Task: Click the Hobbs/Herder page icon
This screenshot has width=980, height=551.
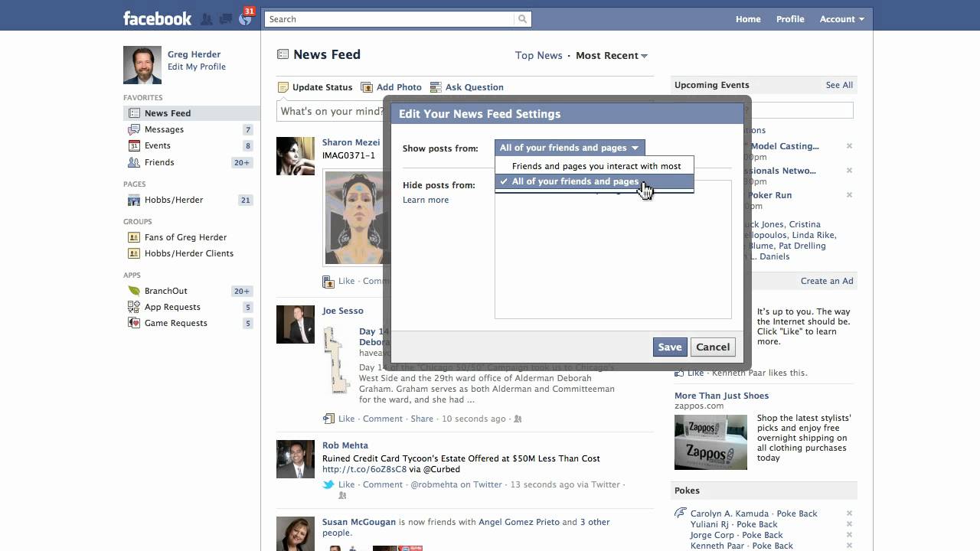Action: (134, 200)
